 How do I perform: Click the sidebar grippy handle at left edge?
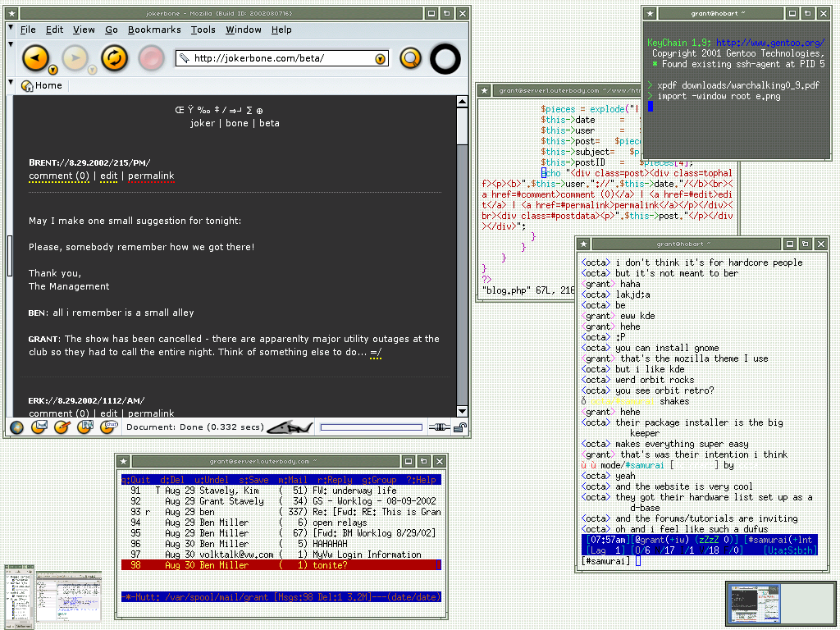coord(10,256)
